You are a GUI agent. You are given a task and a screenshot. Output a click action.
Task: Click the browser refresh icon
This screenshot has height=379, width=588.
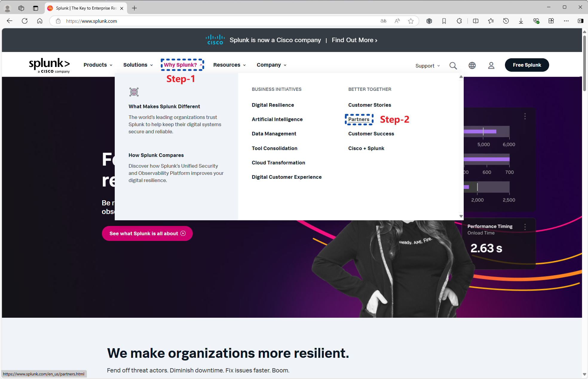(25, 21)
